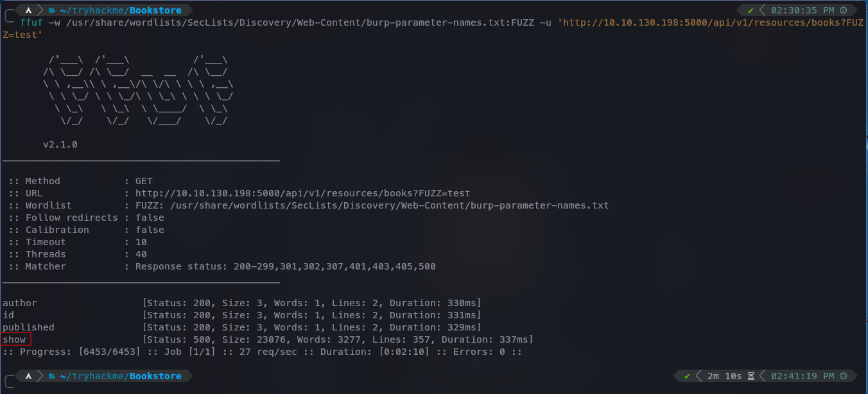The width and height of the screenshot is (868, 394).
Task: Click the folder icon in top prompt path
Action: 51,10
